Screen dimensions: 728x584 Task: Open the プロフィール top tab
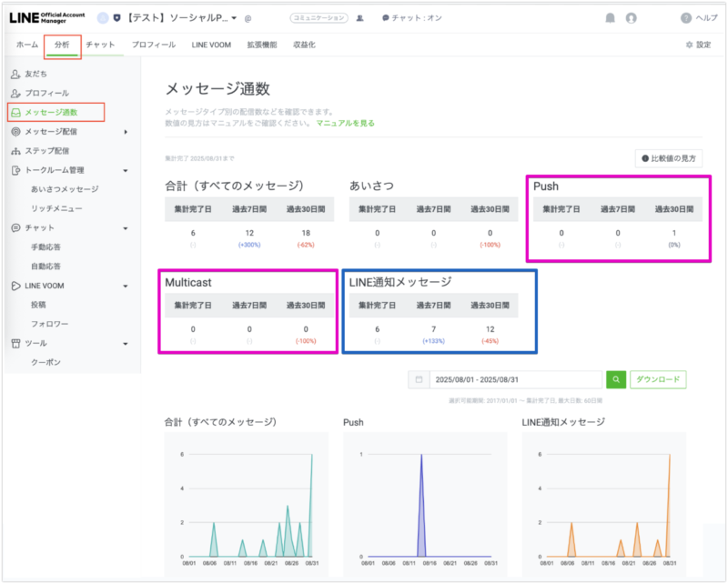point(154,45)
